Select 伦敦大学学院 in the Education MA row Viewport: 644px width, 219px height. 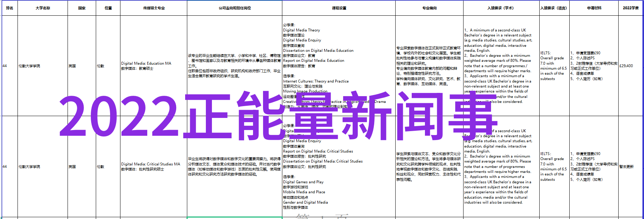click(43, 66)
